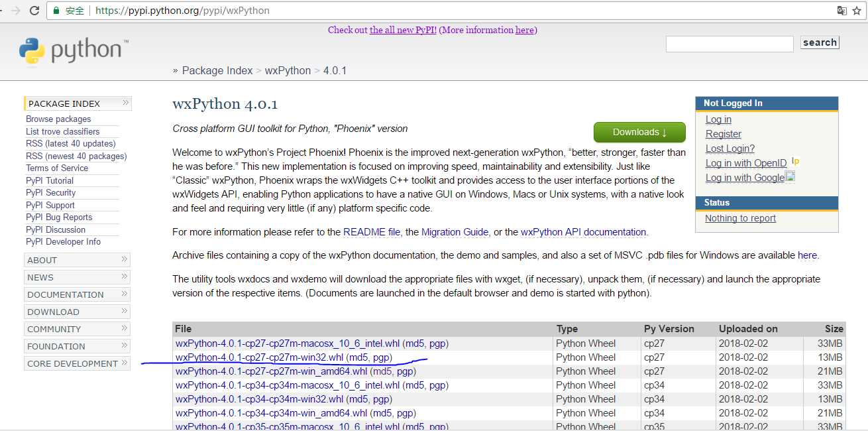
Task: Download wxPython-4.0.1-cp34-cp34m-win_amd64.whl file
Action: (271, 413)
